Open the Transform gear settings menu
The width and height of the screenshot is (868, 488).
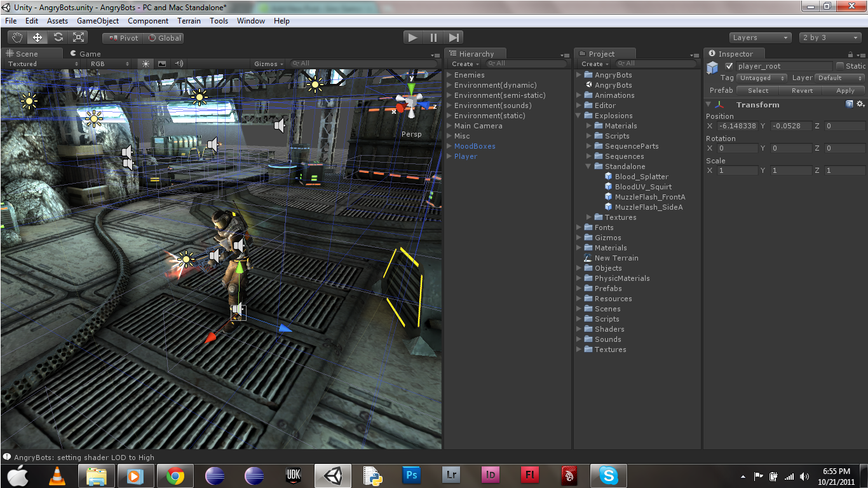coord(860,104)
